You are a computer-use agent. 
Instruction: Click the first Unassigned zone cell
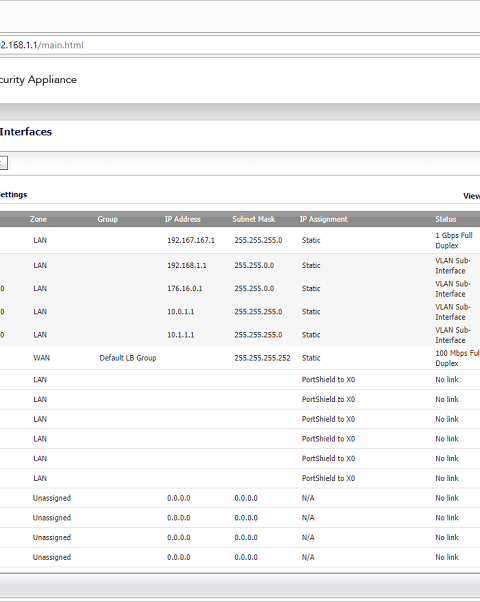(x=52, y=498)
